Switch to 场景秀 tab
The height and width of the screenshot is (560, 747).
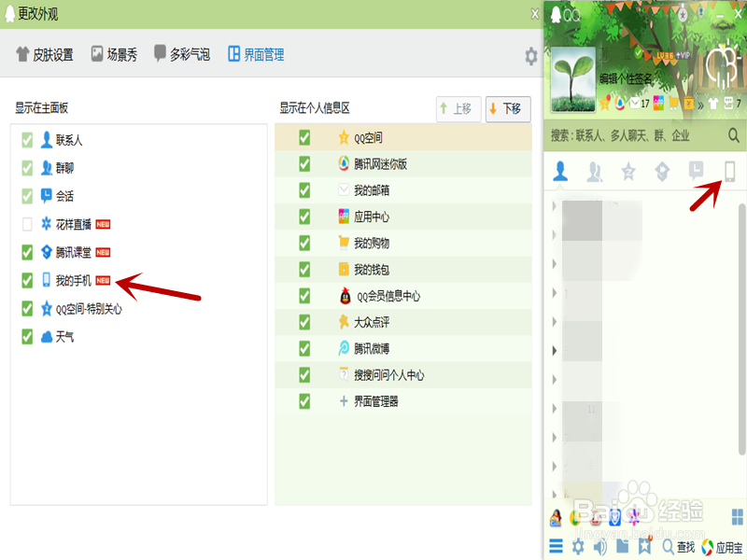[114, 55]
